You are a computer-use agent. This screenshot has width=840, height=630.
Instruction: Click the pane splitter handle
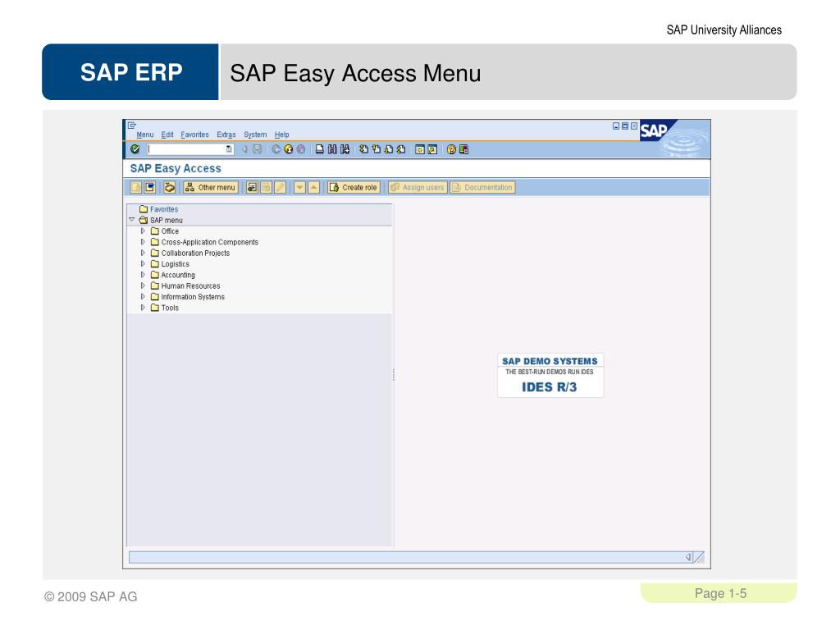point(394,374)
